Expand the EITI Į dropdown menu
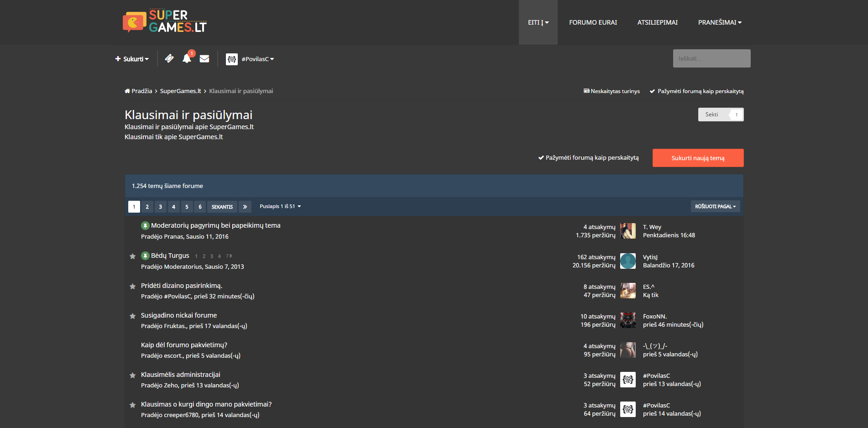 [x=538, y=22]
